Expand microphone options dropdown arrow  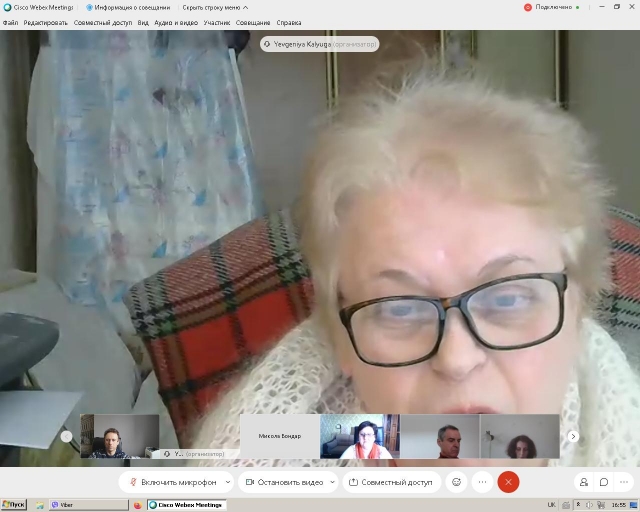pyautogui.click(x=228, y=482)
